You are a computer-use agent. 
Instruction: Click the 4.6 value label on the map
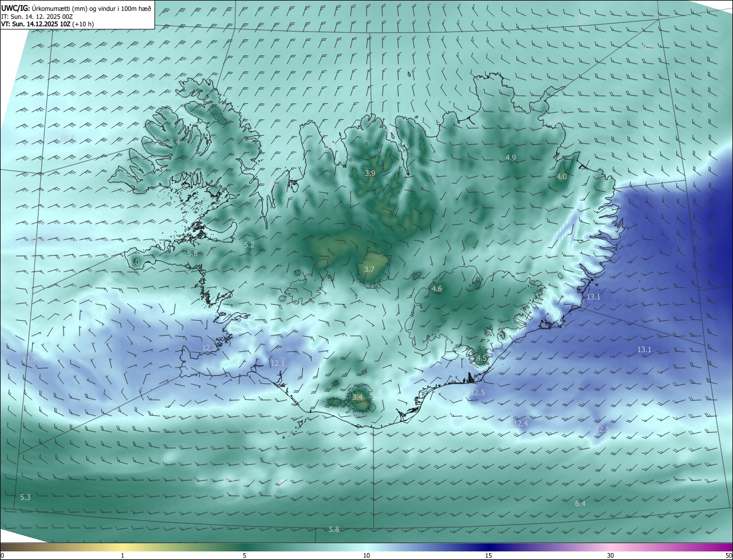coord(437,289)
